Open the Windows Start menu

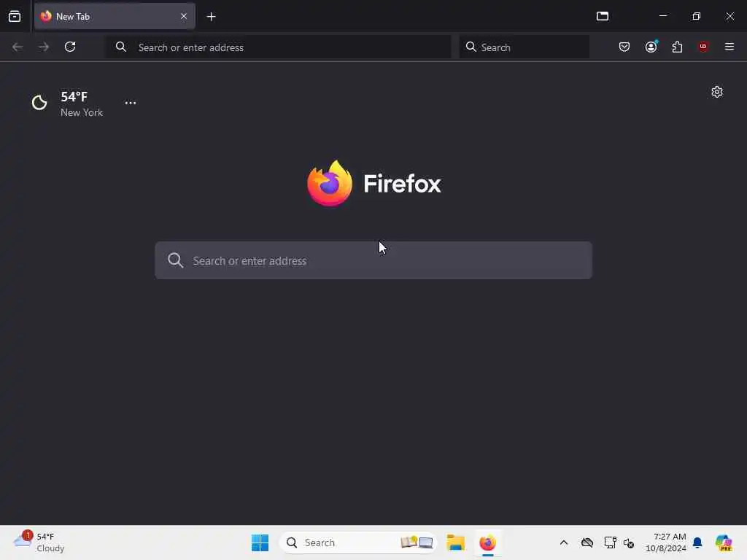(260, 542)
